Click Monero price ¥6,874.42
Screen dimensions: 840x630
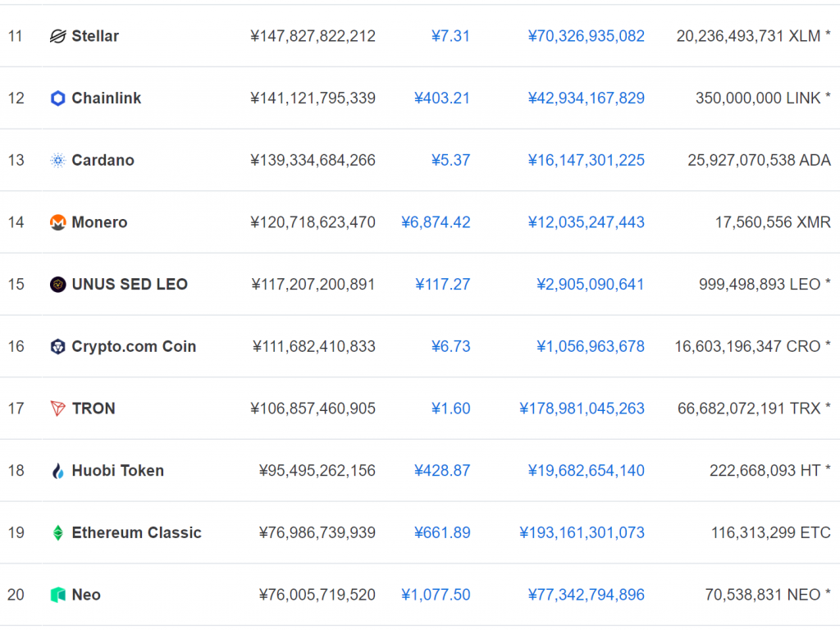pos(436,222)
